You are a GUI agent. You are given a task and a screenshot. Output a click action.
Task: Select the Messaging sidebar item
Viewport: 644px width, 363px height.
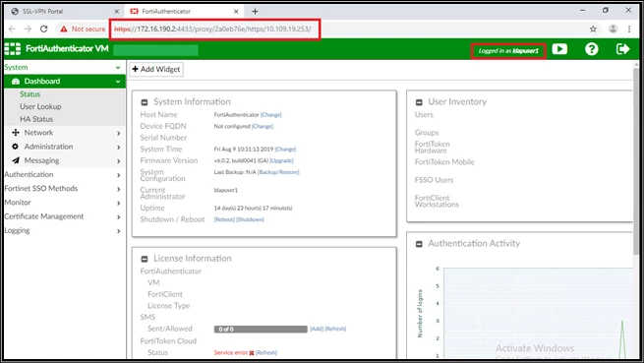coord(41,160)
